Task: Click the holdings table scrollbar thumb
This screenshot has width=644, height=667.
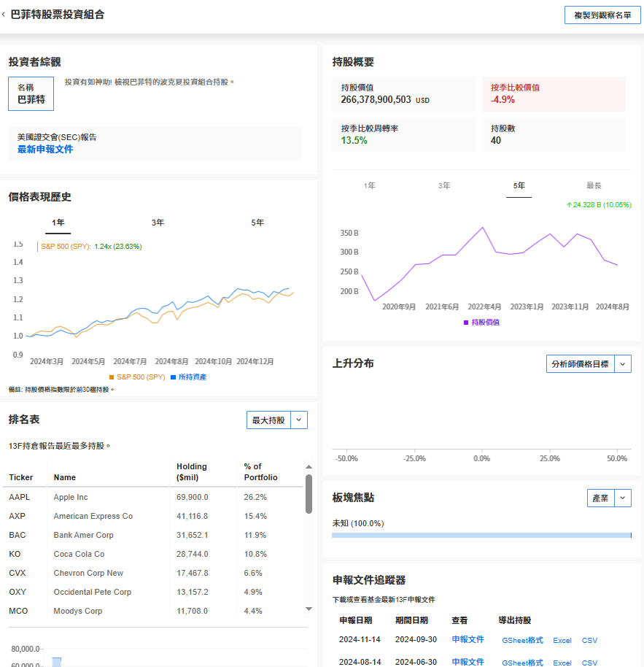Action: (309, 494)
